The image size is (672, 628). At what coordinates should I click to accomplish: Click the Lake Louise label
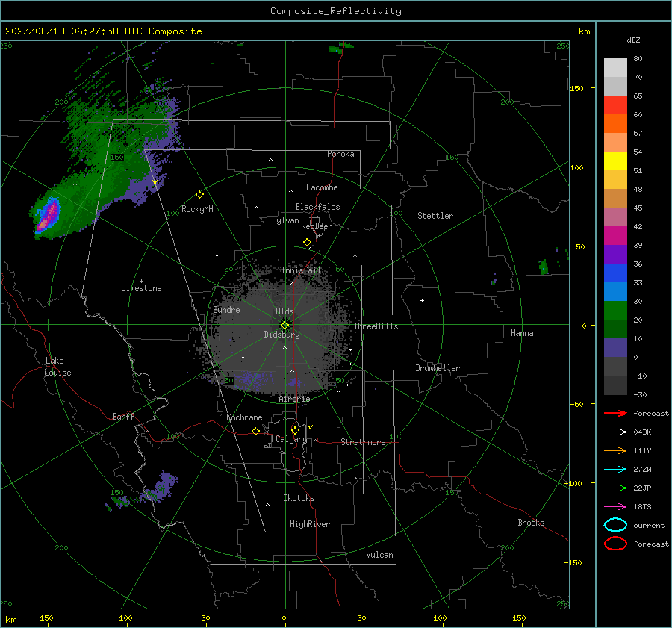(57, 367)
